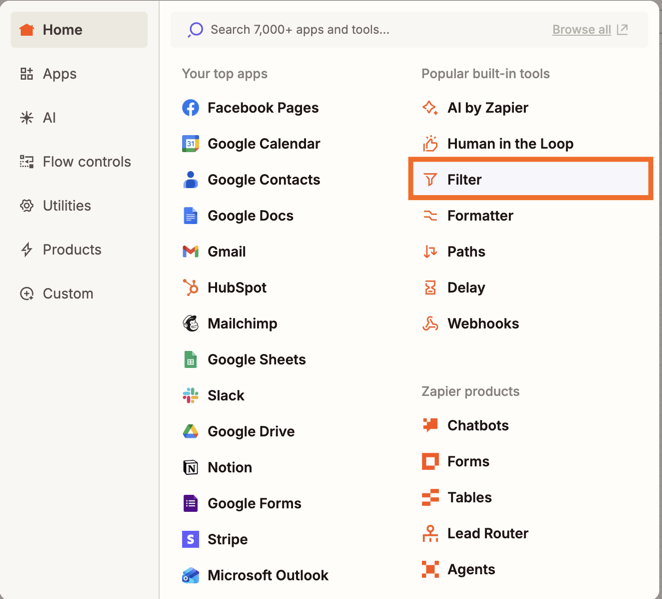Click the Slack logo icon
The height and width of the screenshot is (599, 662).
pyautogui.click(x=190, y=395)
